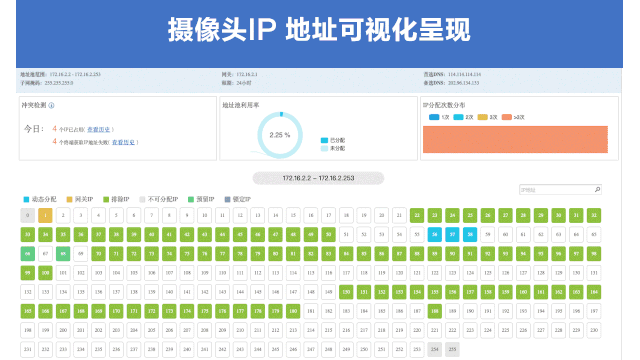
Task: Select the blue dynamic IP cell 57
Action: (x=452, y=234)
